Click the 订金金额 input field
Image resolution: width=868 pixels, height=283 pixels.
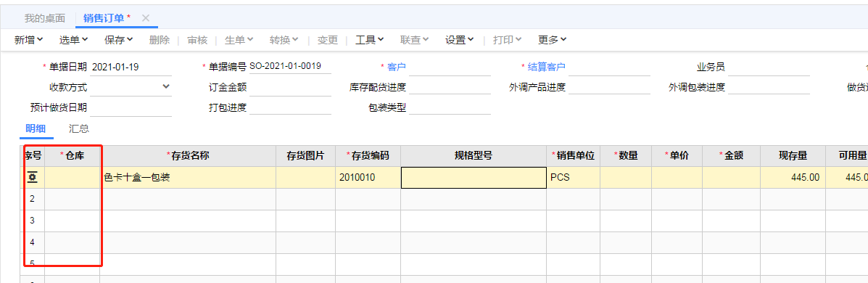coord(290,87)
